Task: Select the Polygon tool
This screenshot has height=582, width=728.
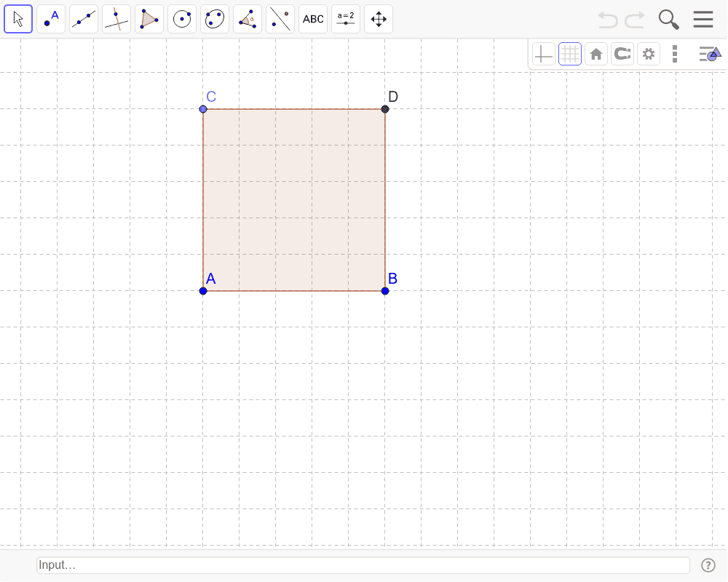Action: point(149,19)
